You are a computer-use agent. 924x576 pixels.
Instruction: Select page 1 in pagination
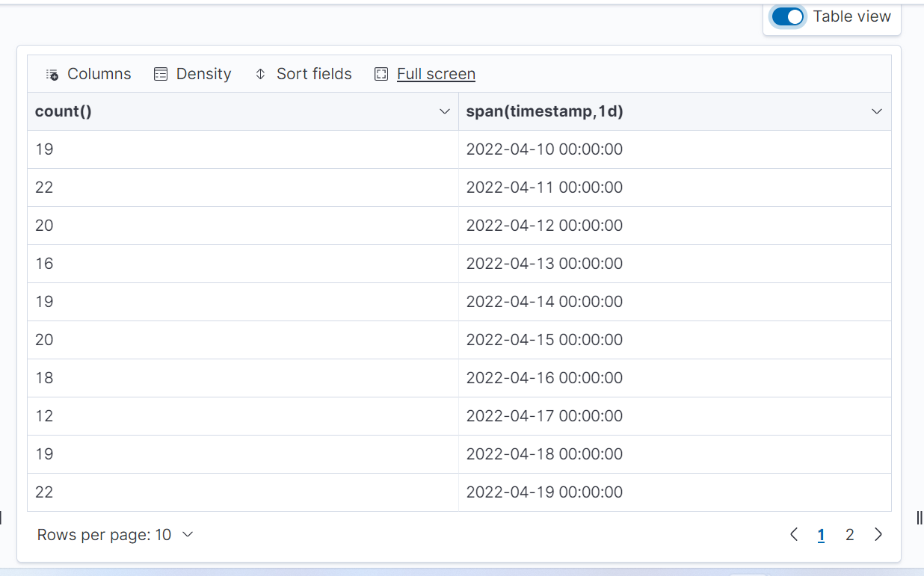[821, 535]
